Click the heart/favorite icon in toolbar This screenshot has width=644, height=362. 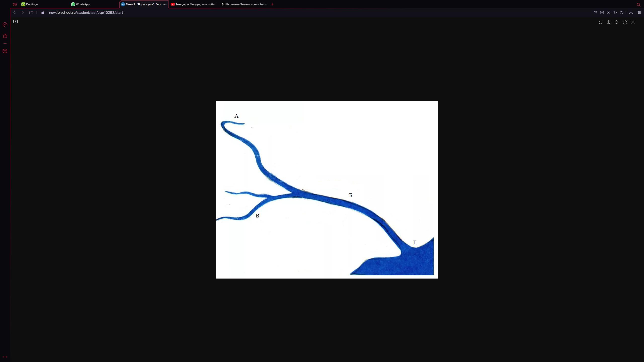pyautogui.click(x=621, y=12)
